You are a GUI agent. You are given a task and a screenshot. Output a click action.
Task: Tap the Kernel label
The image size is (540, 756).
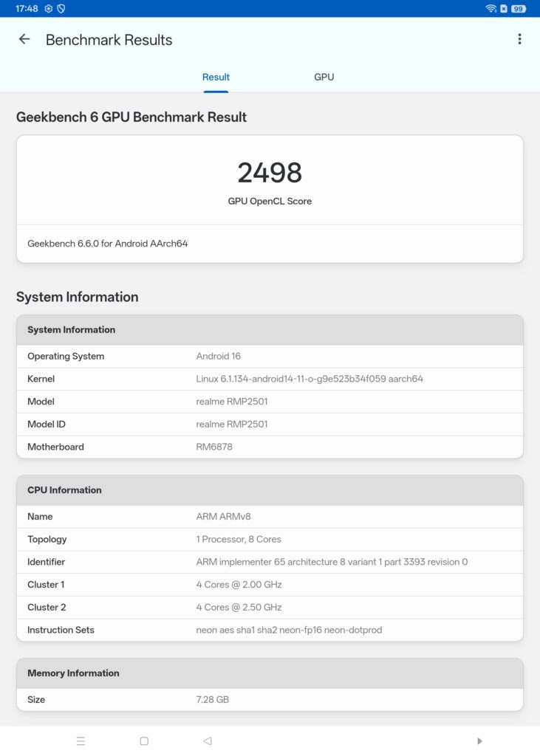coord(41,379)
